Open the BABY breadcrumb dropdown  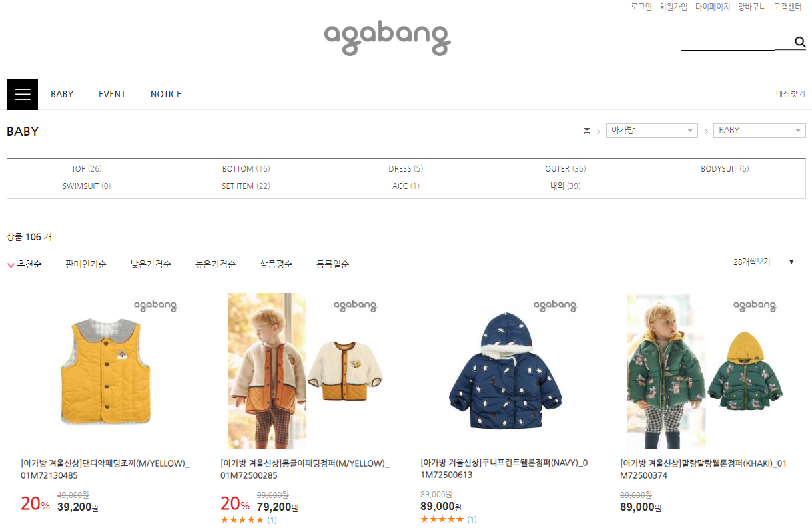pyautogui.click(x=759, y=131)
